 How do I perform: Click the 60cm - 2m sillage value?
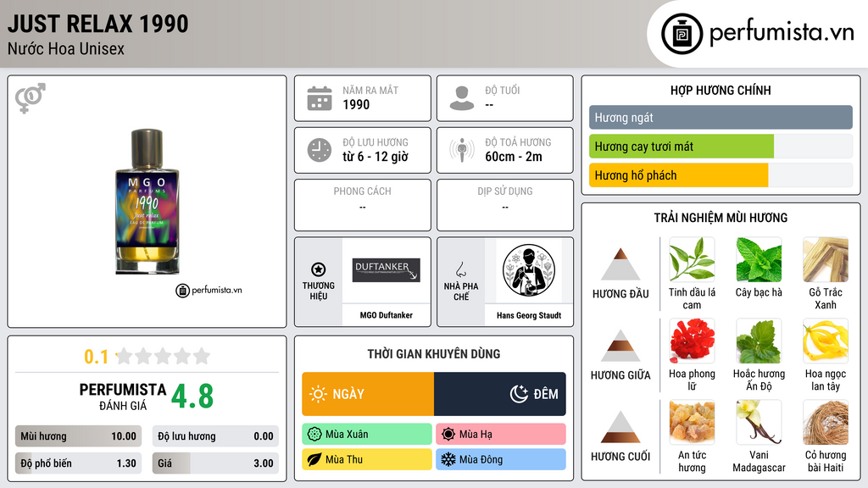coord(514,157)
